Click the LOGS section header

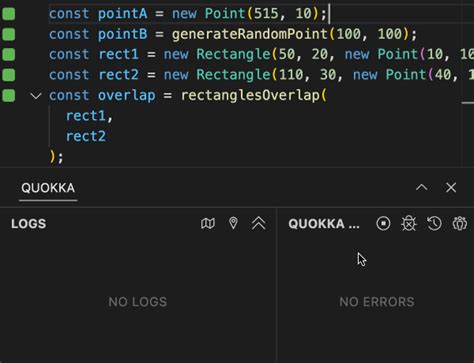(29, 224)
